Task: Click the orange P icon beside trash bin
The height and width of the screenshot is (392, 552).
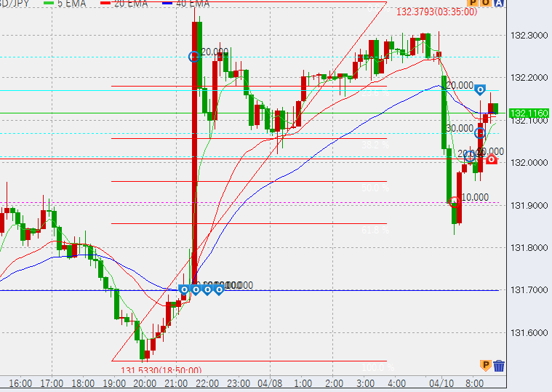Action: [x=485, y=365]
